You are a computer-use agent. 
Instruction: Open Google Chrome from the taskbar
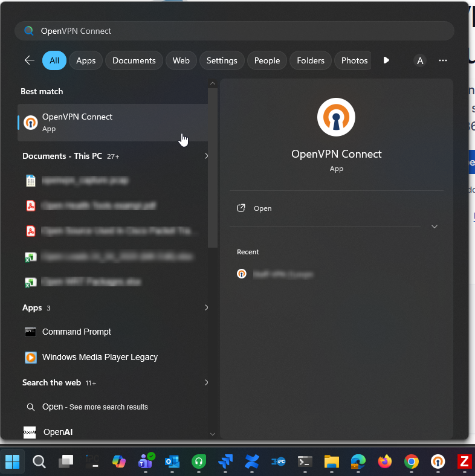click(x=411, y=462)
